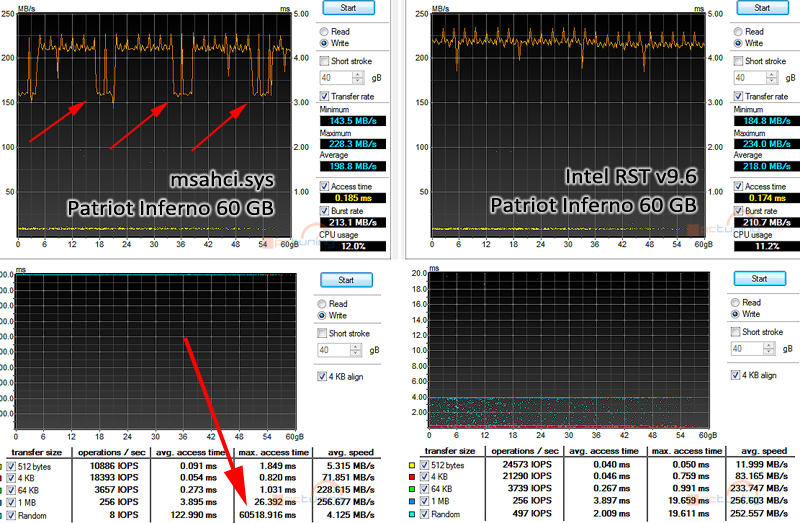Toggle 1 MB checkbox in the 19.659 ms row
The width and height of the screenshot is (800, 523).
(x=424, y=501)
